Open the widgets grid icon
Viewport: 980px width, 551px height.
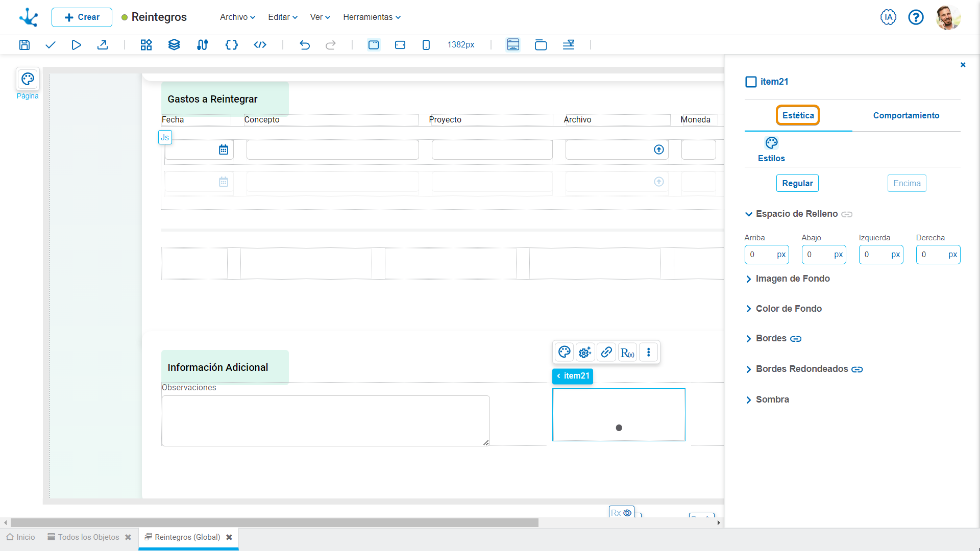146,45
